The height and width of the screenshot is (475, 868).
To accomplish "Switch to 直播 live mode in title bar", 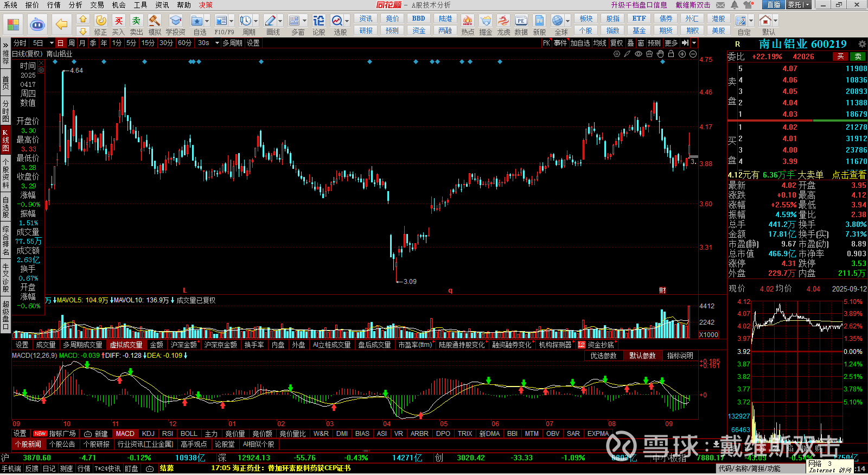I will coord(774,5).
